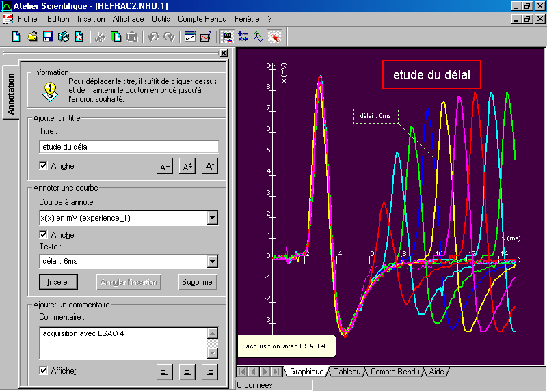Toggle the annotation marker pen icon
Image resolution: width=547 pixels, height=392 pixels.
[275, 37]
